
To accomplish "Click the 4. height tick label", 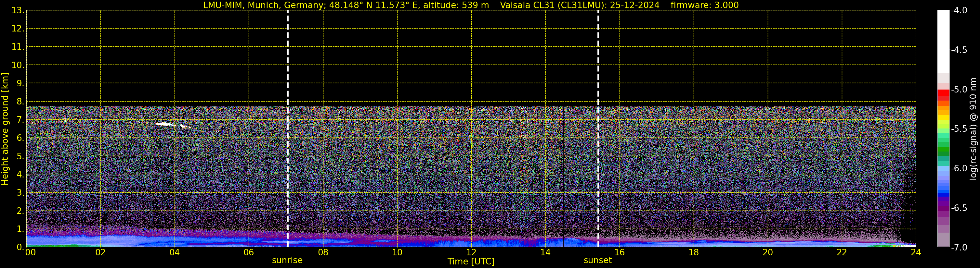I will (x=20, y=174).
